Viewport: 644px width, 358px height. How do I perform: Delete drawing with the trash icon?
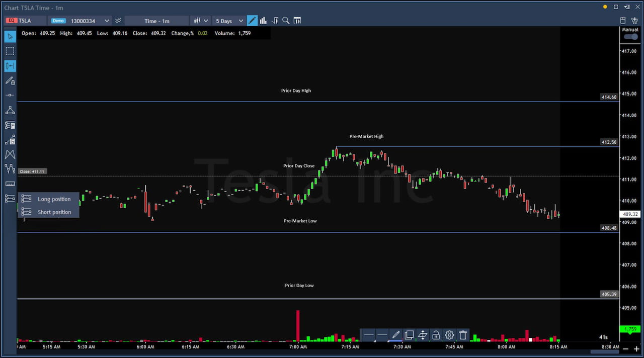[x=463, y=335]
